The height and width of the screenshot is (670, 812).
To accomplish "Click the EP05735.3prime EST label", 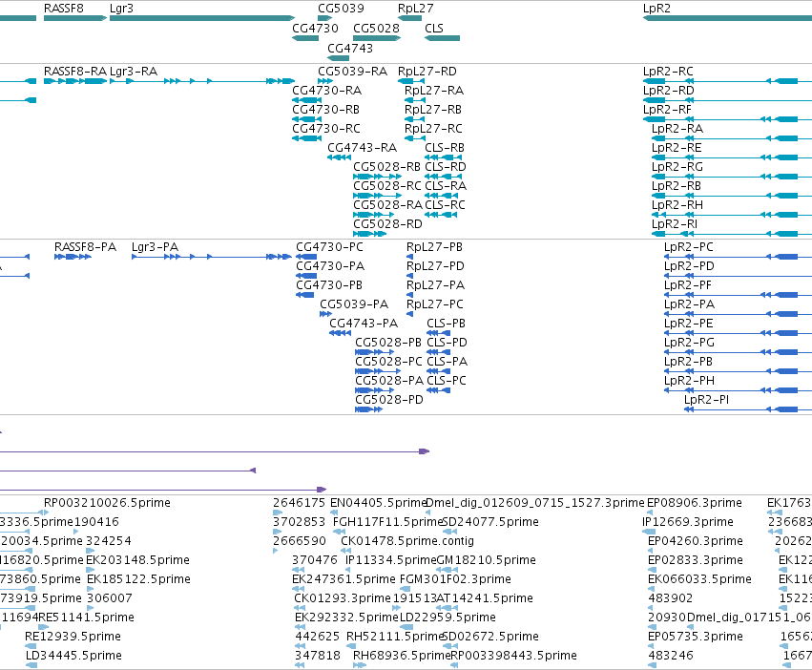I will (696, 637).
